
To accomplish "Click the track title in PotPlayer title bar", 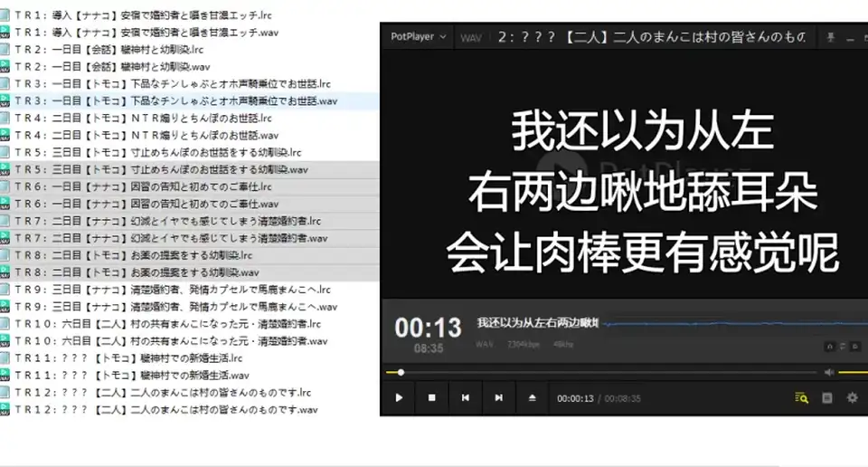I will (652, 37).
